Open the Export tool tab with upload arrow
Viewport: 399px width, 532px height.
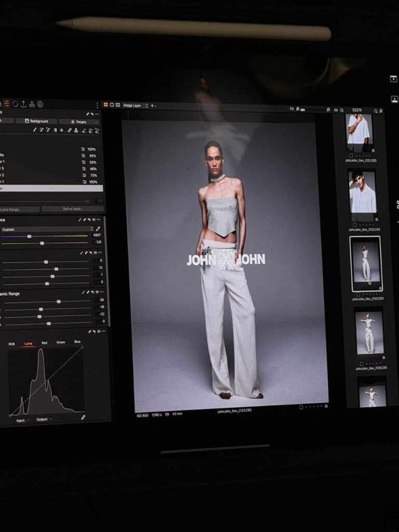[x=23, y=104]
